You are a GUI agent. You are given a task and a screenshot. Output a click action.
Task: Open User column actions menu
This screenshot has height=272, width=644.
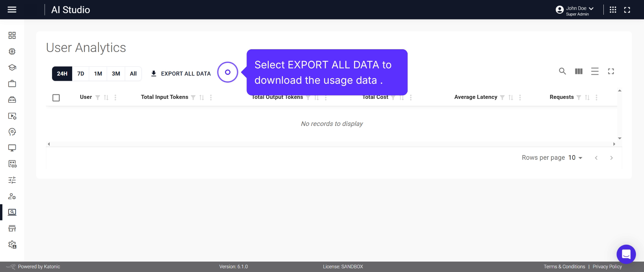tap(115, 97)
